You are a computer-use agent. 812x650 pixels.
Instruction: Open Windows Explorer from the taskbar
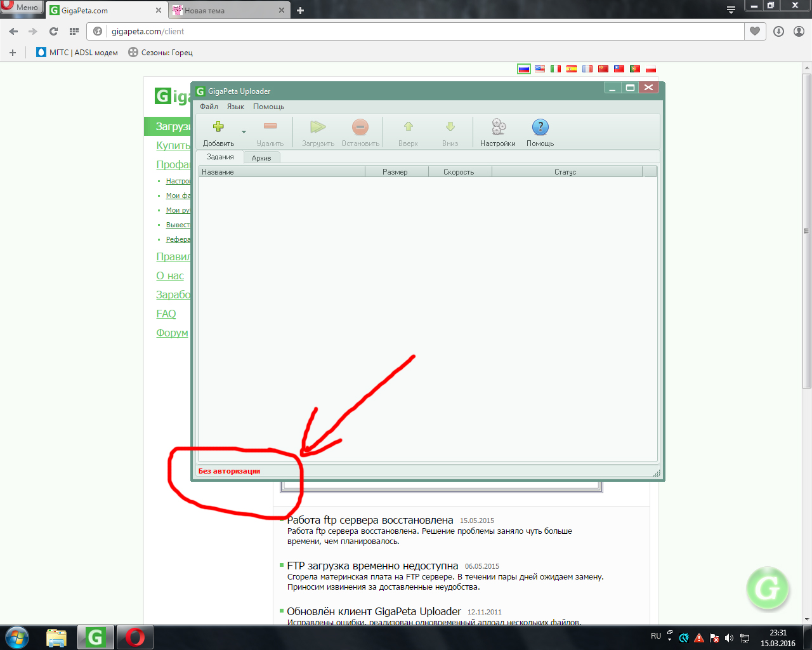[56, 637]
